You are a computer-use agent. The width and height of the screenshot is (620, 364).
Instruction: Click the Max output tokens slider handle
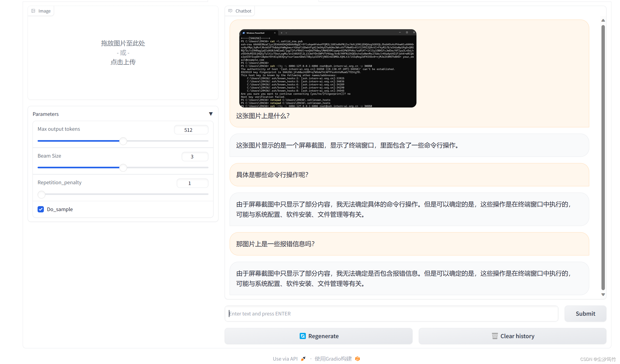123,141
